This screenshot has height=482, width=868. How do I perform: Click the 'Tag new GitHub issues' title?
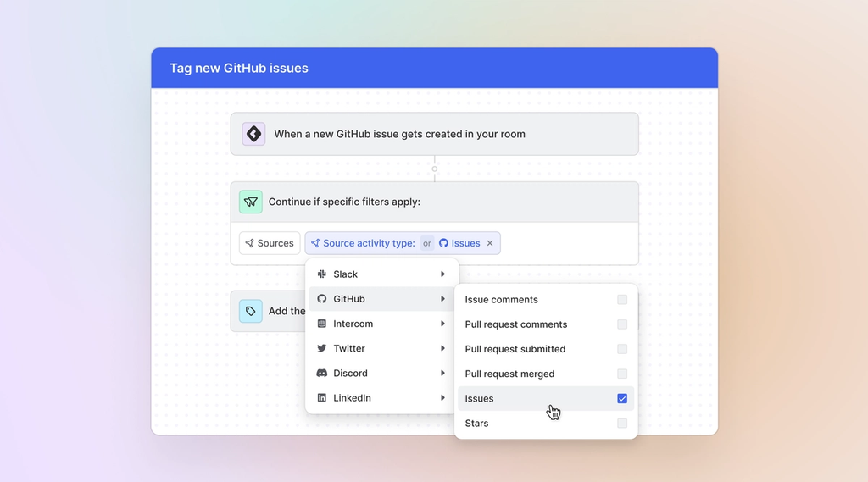click(x=238, y=68)
